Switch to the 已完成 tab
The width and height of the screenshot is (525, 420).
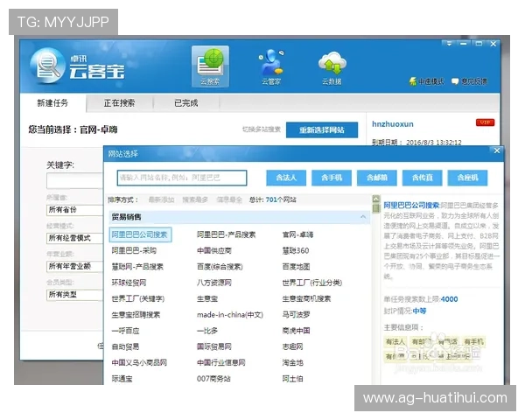coord(186,103)
